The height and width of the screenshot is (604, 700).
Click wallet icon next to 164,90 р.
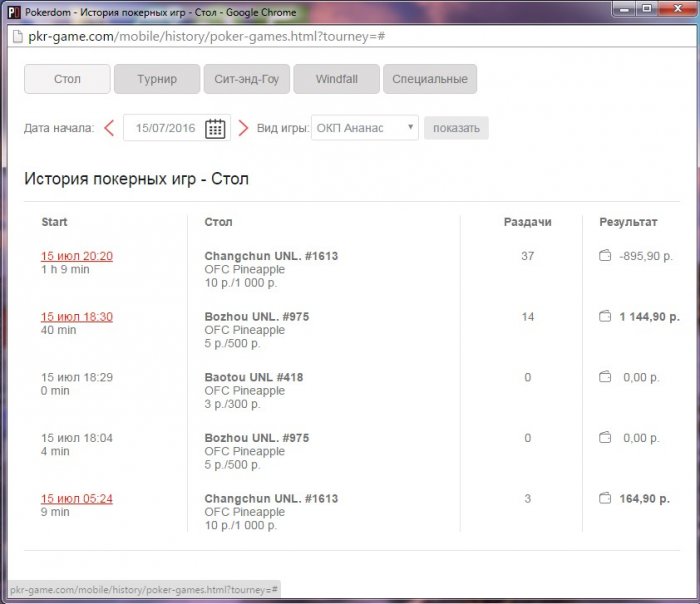coord(605,498)
